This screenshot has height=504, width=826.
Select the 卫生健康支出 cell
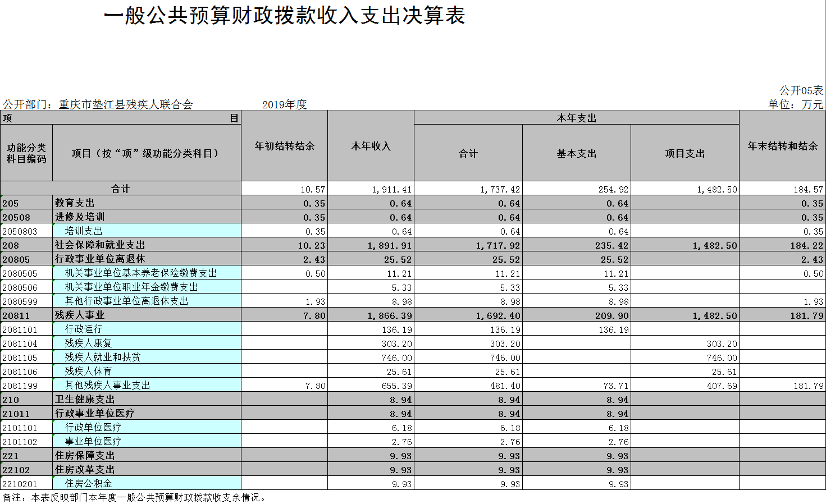click(147, 399)
